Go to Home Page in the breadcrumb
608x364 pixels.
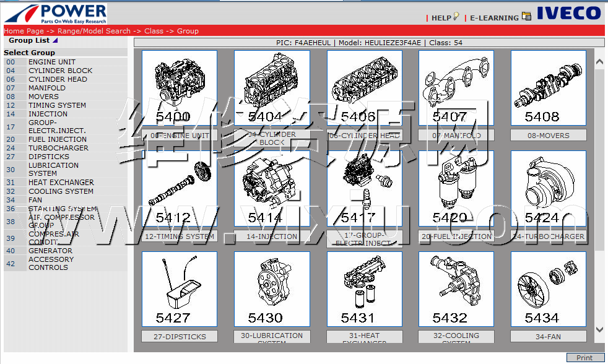[x=24, y=31]
